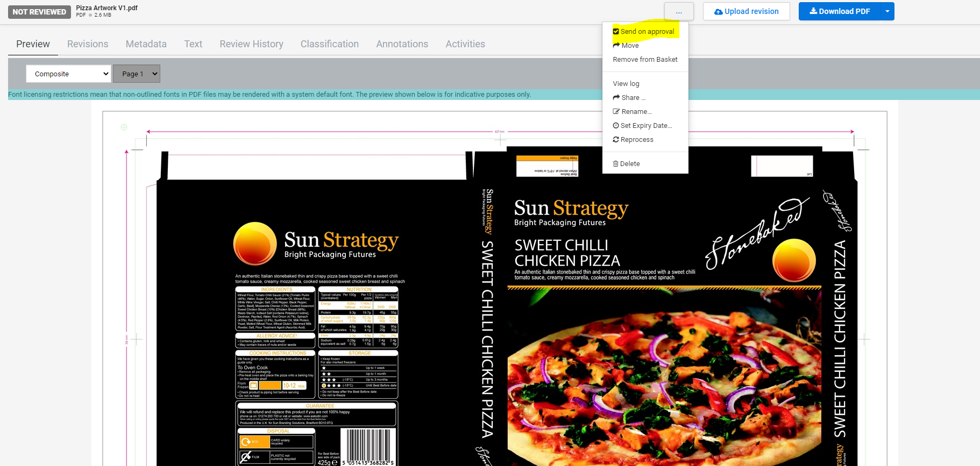
Task: Choose Set Expiry Date... menu entry
Action: coord(645,125)
